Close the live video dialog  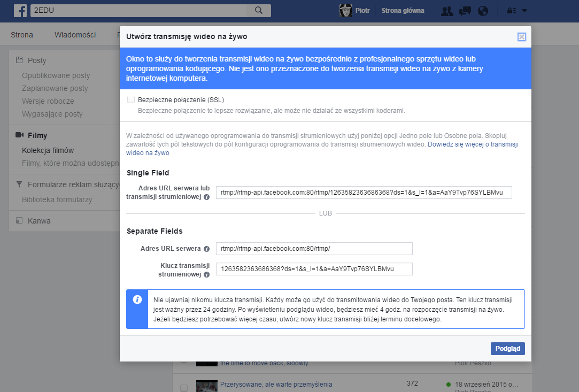[x=521, y=37]
